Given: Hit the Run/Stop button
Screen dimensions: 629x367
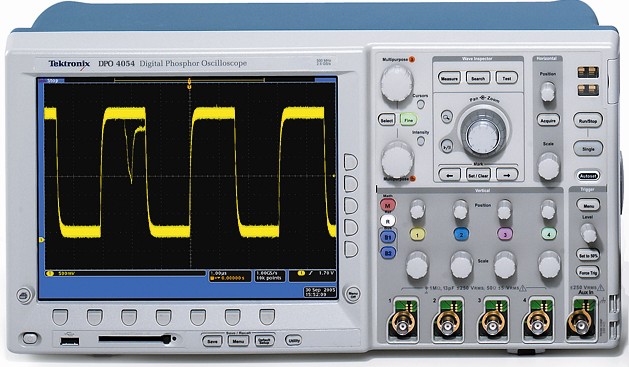Looking at the screenshot, I should tap(588, 121).
